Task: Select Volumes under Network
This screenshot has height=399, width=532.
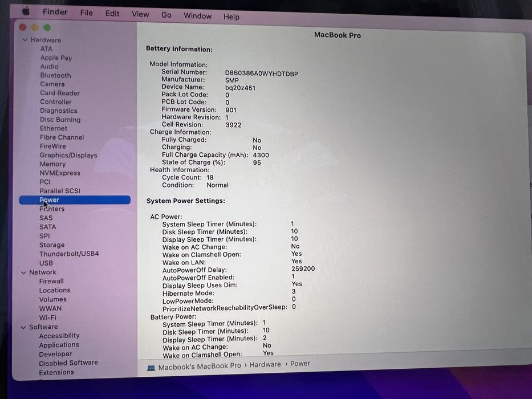Action: click(x=53, y=300)
